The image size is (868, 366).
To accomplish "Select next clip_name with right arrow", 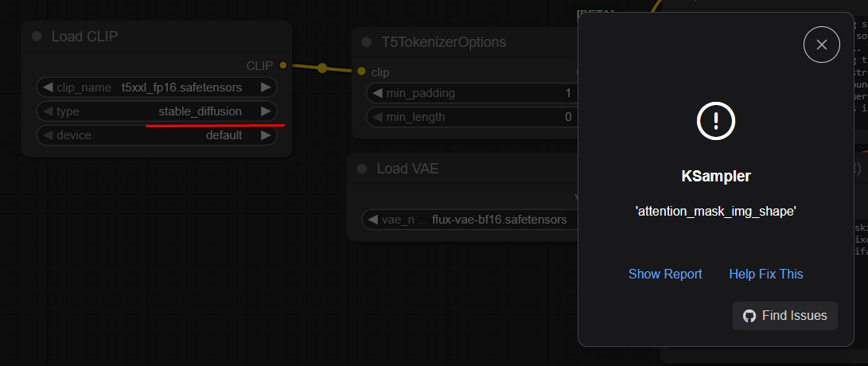I will click(x=266, y=88).
